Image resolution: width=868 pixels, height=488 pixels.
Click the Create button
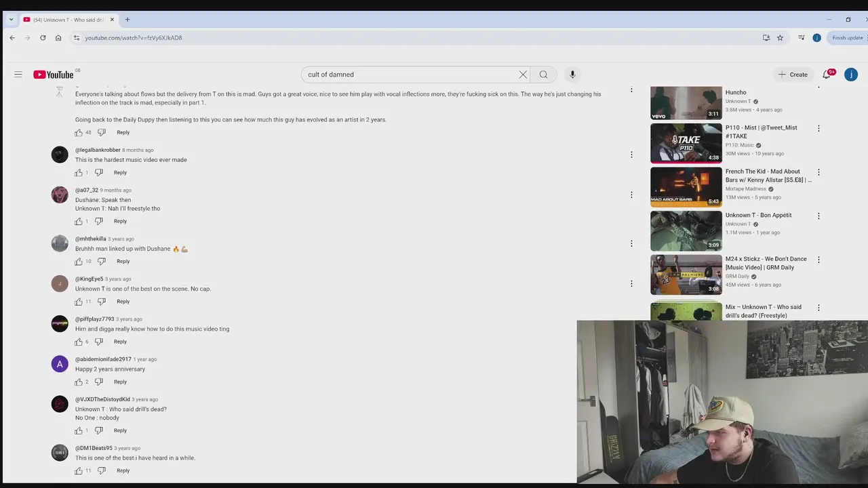tap(793, 75)
